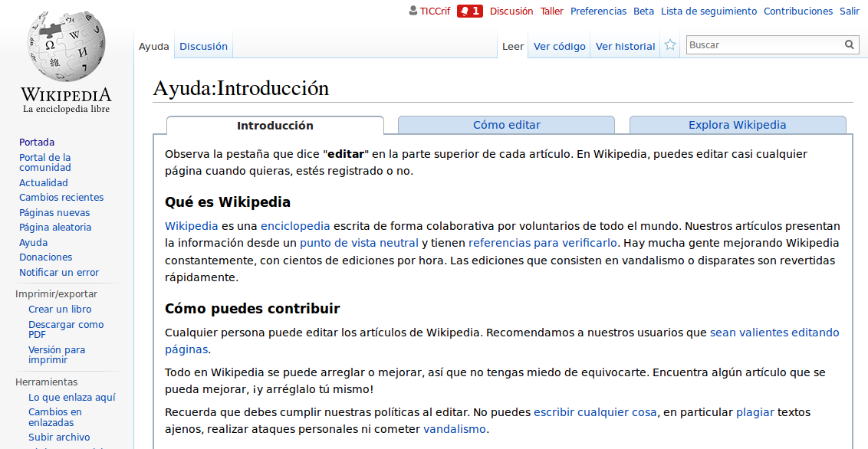Screen dimensions: 868x449
Task: Click inside the Buscar search field
Action: (x=763, y=45)
